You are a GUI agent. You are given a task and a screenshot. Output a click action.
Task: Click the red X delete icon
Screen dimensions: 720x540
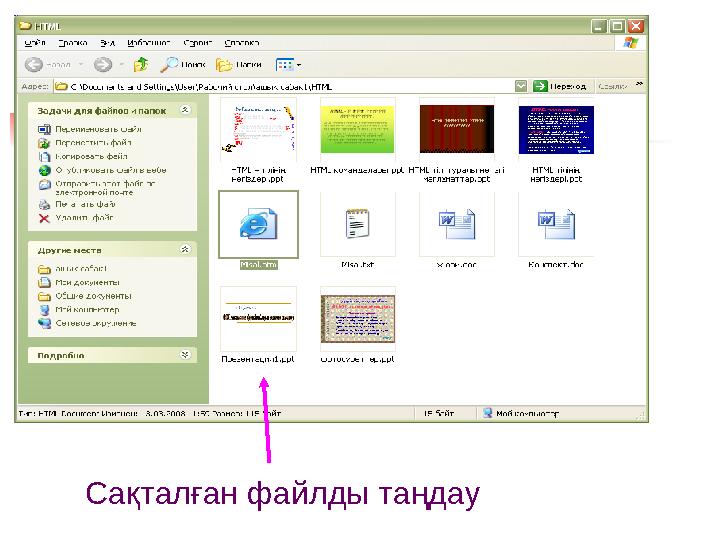[x=44, y=218]
